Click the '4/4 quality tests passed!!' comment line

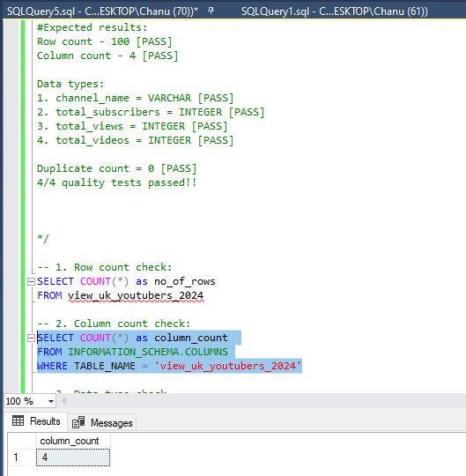click(117, 182)
